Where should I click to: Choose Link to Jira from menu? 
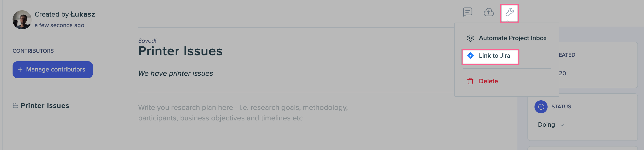click(x=490, y=56)
